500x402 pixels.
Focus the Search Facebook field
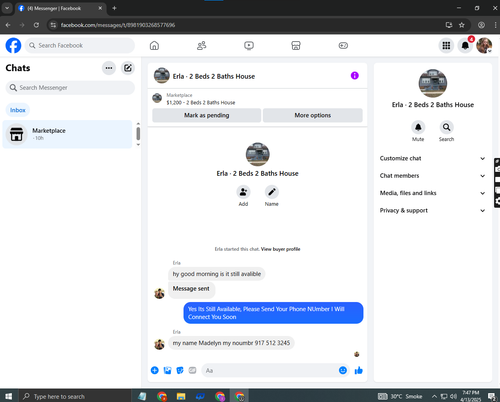pos(80,45)
